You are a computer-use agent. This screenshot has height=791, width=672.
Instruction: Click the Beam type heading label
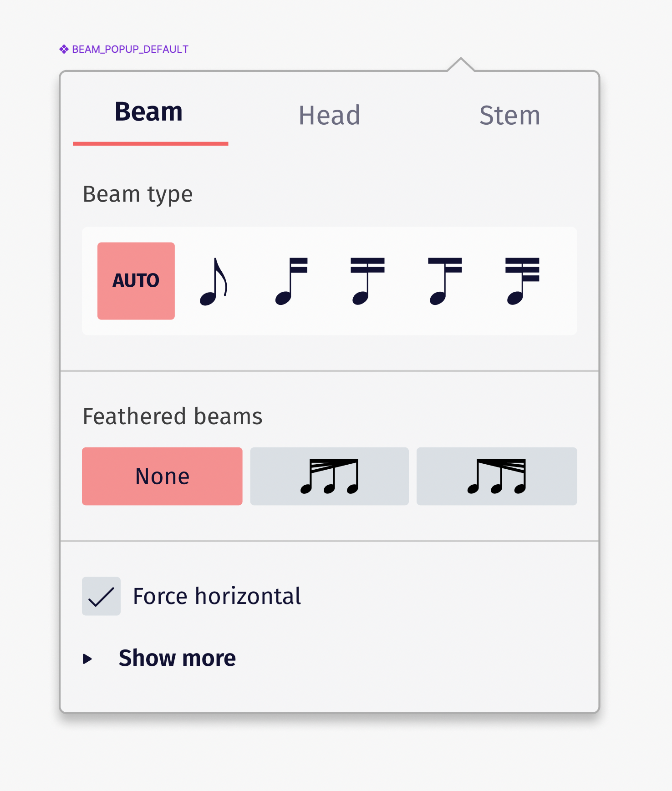tap(137, 194)
